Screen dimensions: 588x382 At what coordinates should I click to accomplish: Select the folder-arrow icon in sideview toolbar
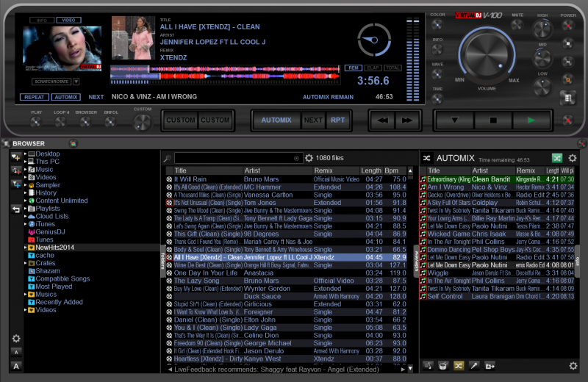click(x=490, y=366)
